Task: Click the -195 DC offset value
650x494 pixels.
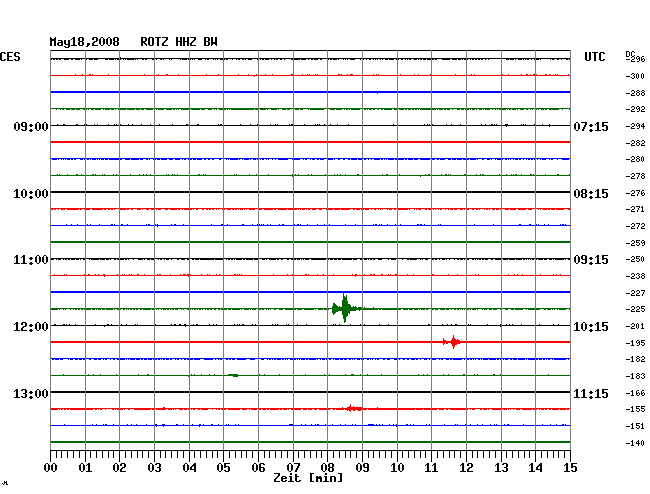Action: pos(635,343)
